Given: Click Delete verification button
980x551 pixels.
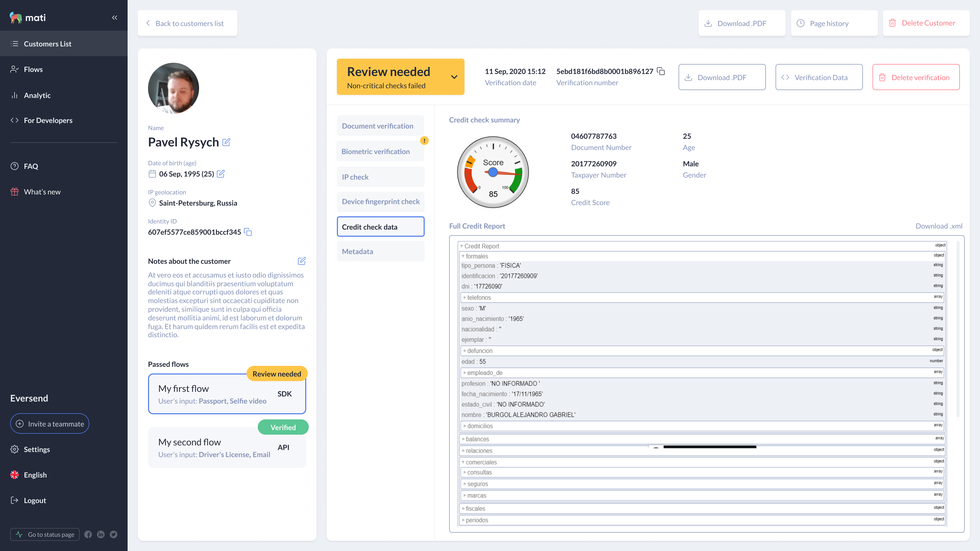Looking at the screenshot, I should click(x=916, y=77).
